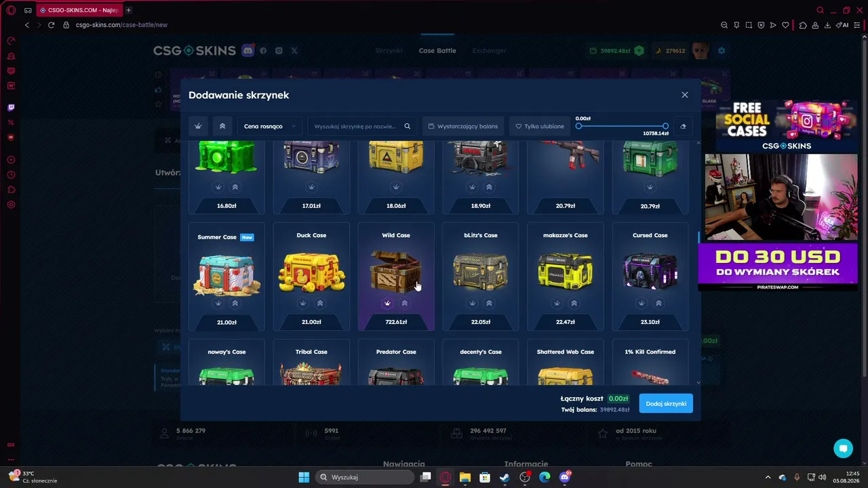The width and height of the screenshot is (868, 488).
Task: Click the 722.61zł price on Wild Case
Action: click(396, 322)
